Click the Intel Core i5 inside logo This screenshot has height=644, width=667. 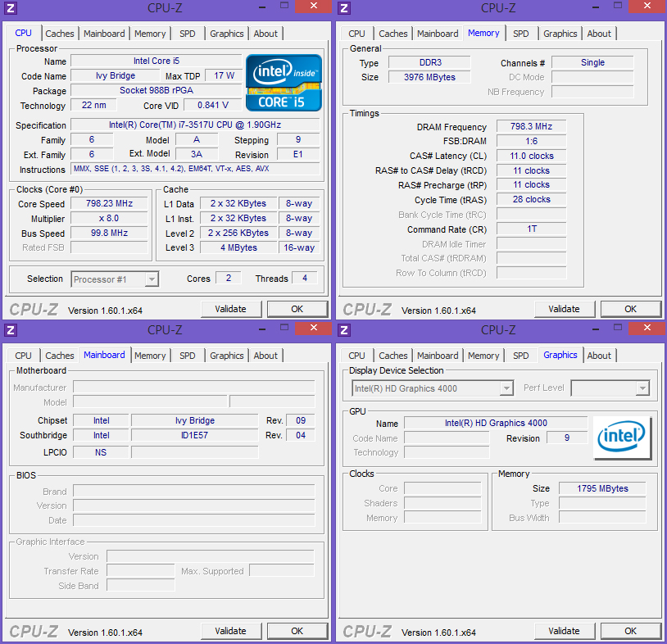[x=284, y=83]
